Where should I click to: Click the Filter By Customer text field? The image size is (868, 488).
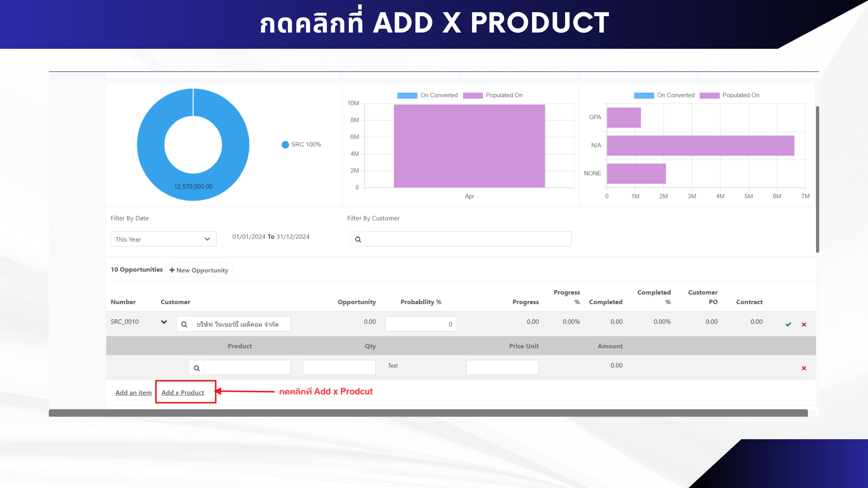pyautogui.click(x=468, y=239)
